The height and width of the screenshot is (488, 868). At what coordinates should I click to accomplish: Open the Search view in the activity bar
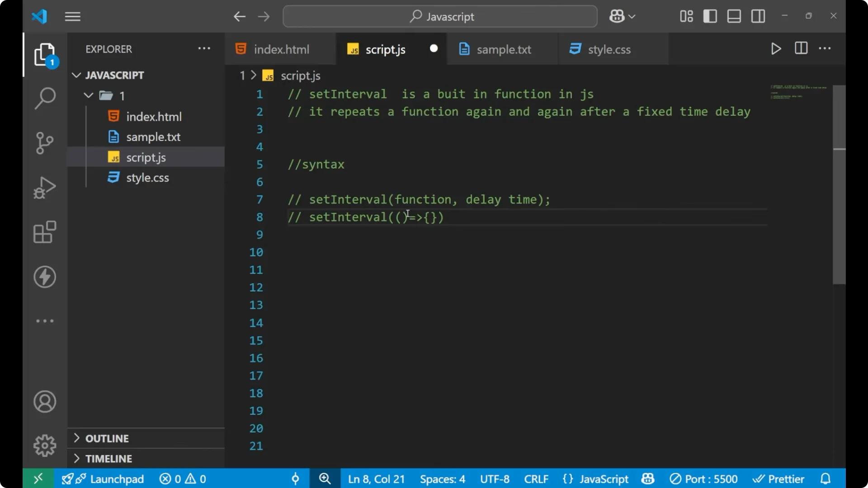[45, 98]
